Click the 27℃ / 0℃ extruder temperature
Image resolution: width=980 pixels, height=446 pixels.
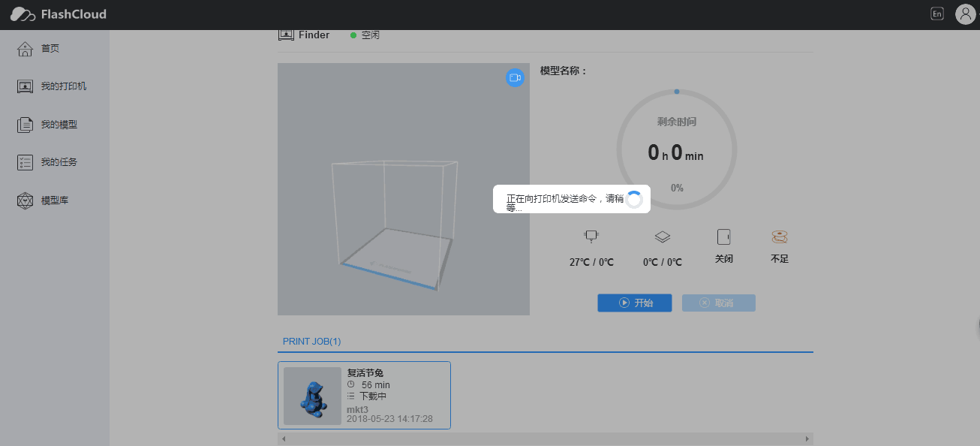click(591, 262)
